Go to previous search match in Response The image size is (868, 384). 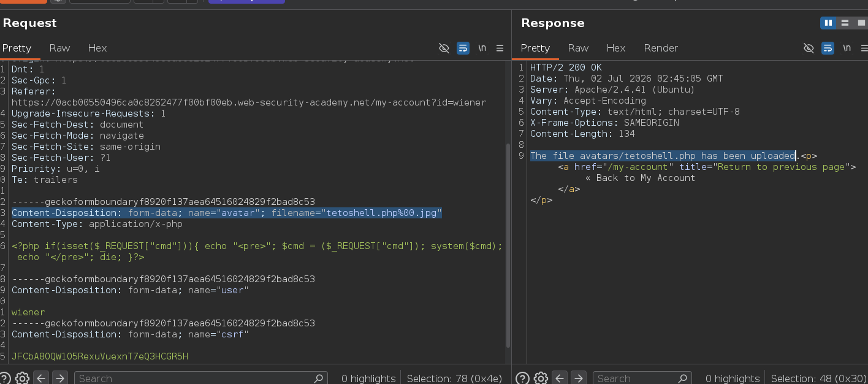[559, 378]
